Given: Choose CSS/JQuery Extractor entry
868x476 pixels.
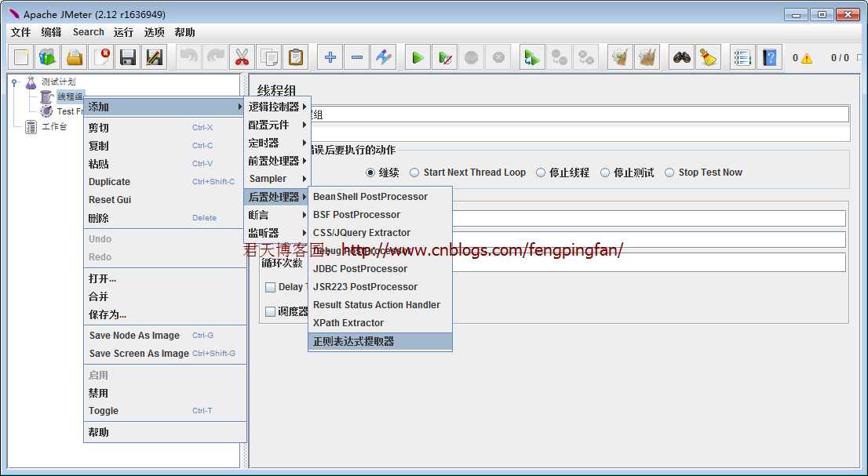Looking at the screenshot, I should pos(381,233).
